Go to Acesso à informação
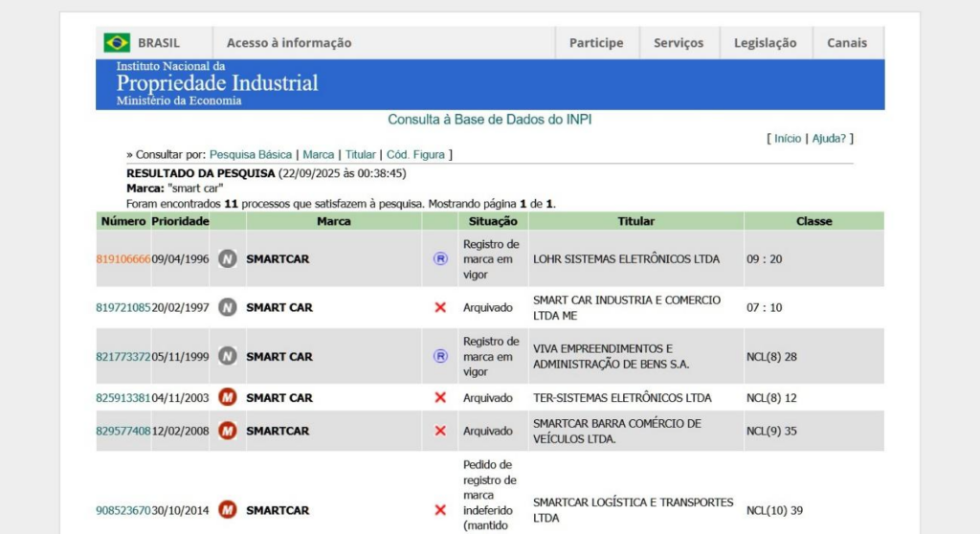The width and height of the screenshot is (980, 534). 289,43
